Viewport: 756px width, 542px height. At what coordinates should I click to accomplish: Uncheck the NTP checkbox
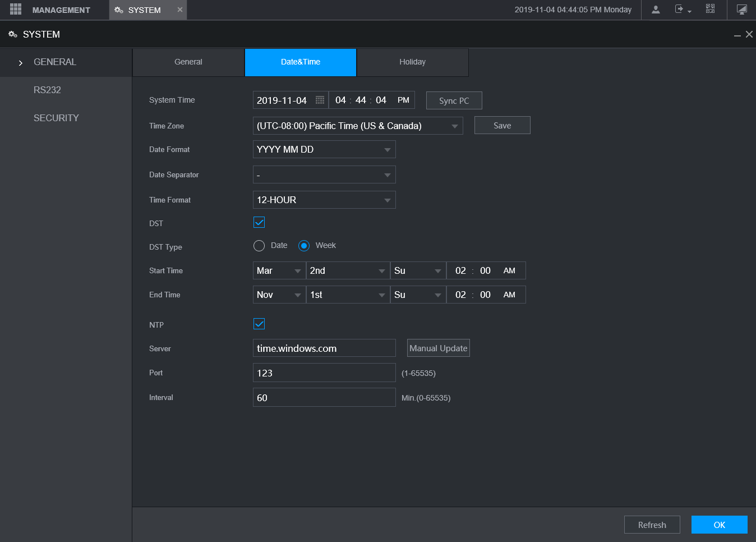click(x=259, y=324)
